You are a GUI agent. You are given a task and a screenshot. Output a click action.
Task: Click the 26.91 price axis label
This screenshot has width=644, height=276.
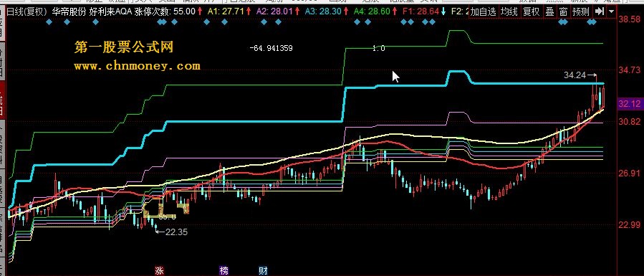tap(630, 173)
